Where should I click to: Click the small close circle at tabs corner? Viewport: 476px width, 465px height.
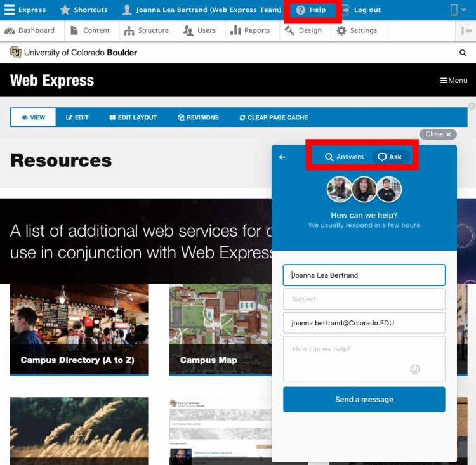click(x=472, y=106)
